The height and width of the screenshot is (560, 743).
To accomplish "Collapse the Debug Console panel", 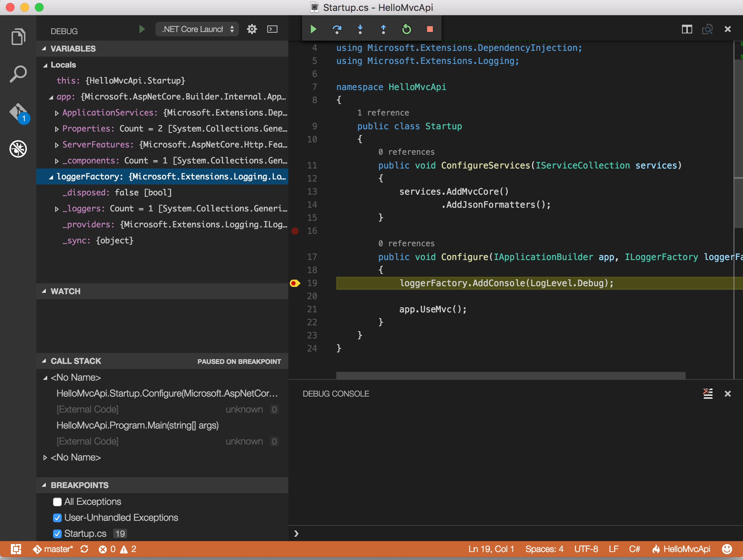I will click(728, 394).
